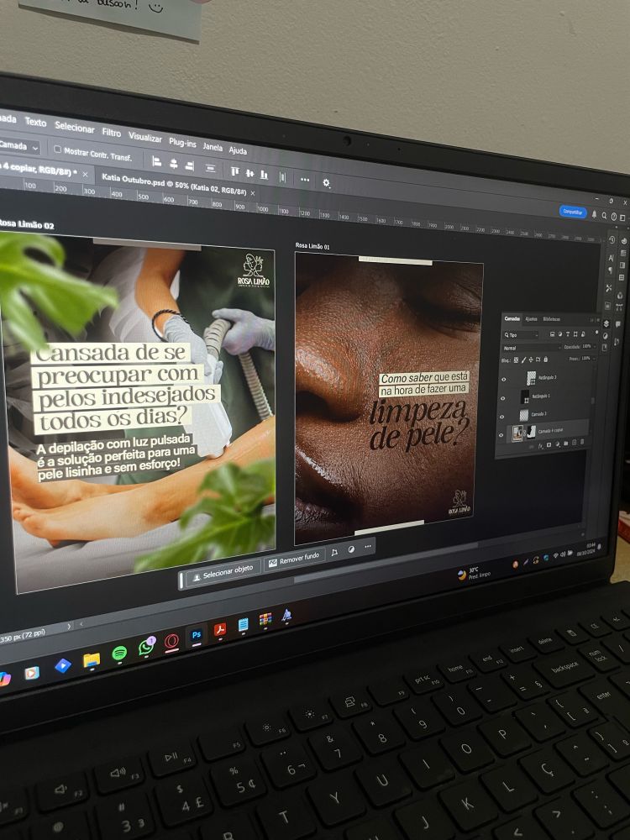Click transform icon in contextual task bar
The height and width of the screenshot is (840, 630).
334,552
